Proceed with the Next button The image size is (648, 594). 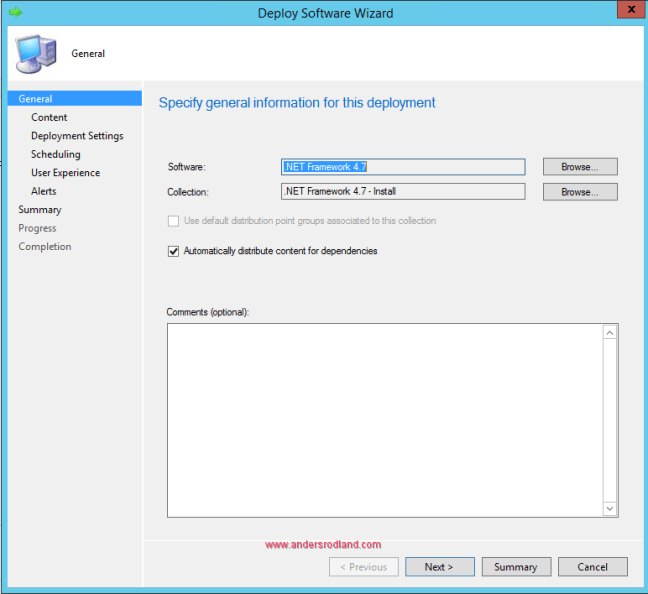pos(440,567)
